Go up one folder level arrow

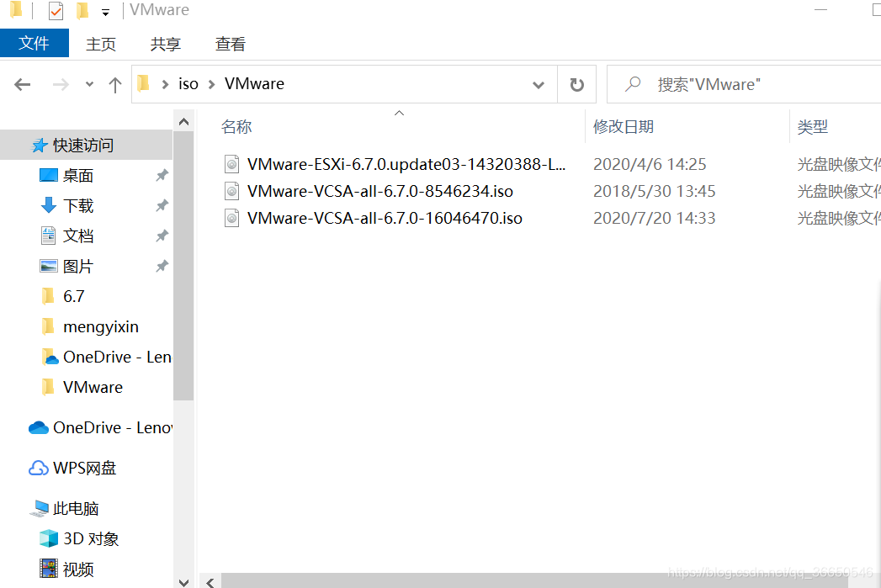tap(115, 85)
